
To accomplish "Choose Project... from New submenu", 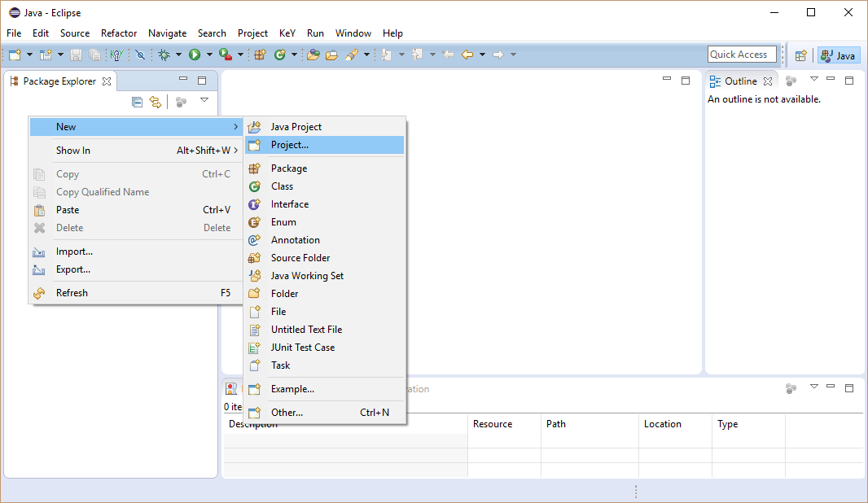I will point(324,145).
